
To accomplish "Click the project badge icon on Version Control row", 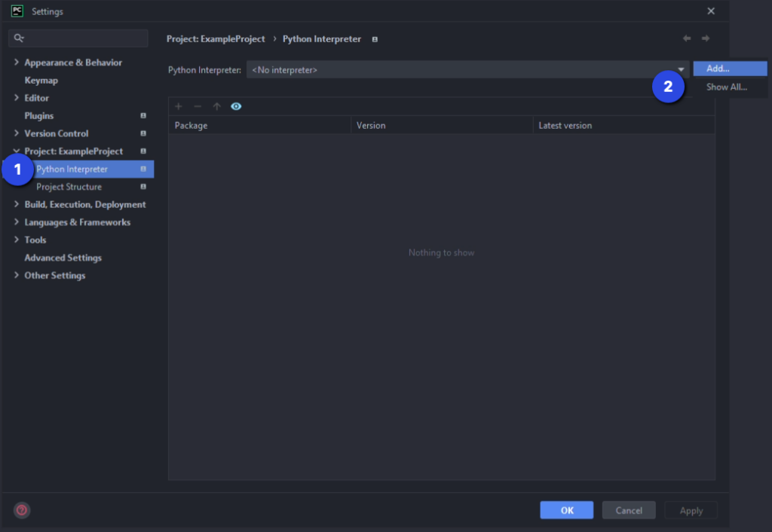I will point(143,133).
